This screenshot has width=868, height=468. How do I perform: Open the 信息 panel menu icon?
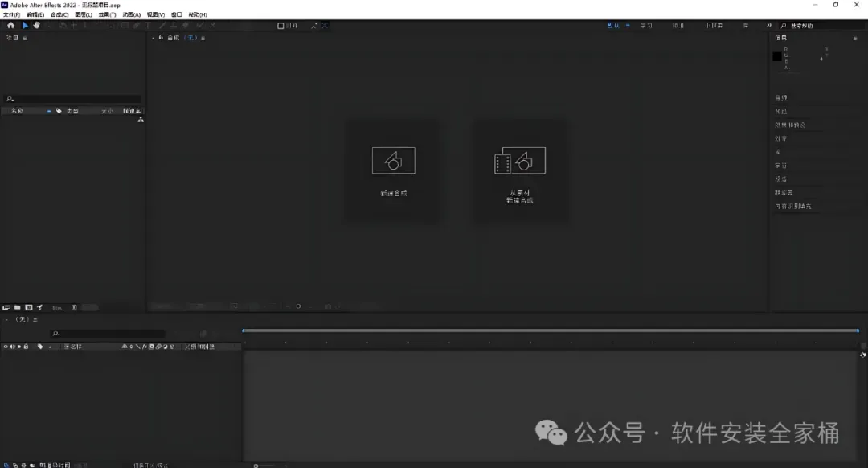854,38
